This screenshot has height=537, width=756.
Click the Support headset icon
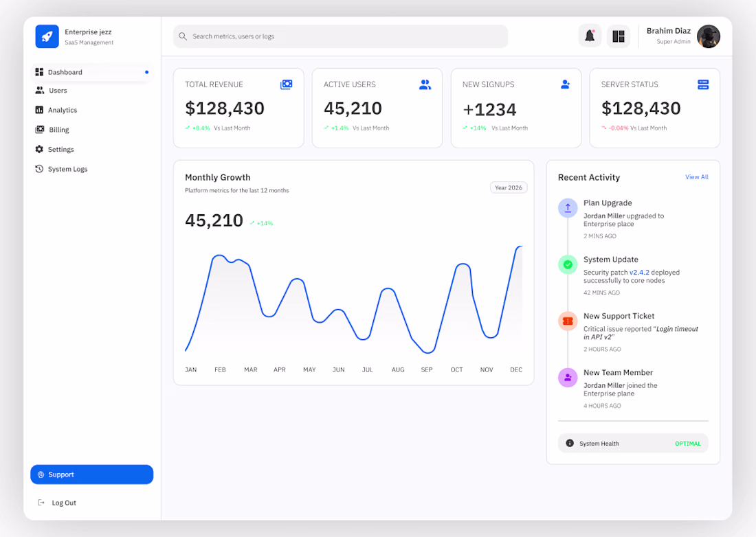point(41,475)
